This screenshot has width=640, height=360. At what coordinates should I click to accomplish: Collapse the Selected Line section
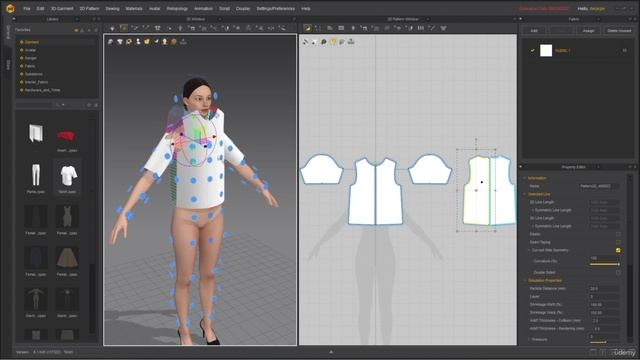[x=525, y=194]
